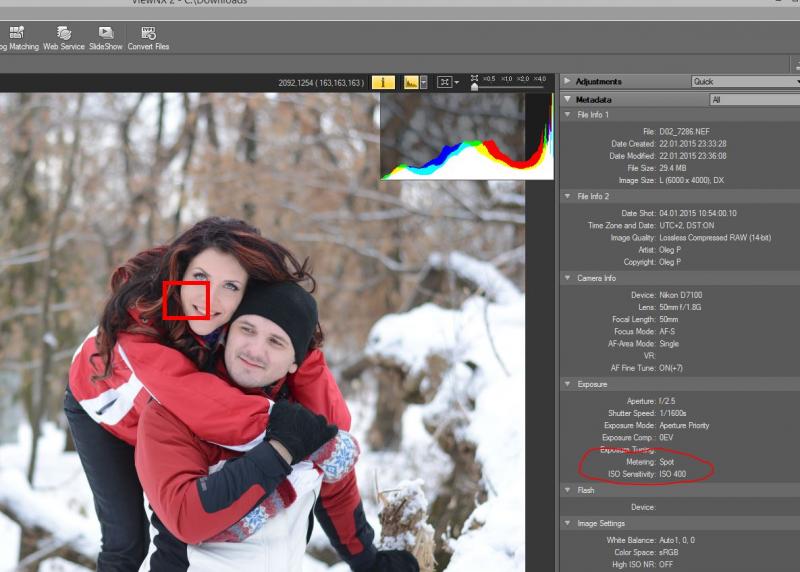Click the fit-to-screen view icon
Image resolution: width=800 pixels, height=572 pixels.
click(444, 82)
